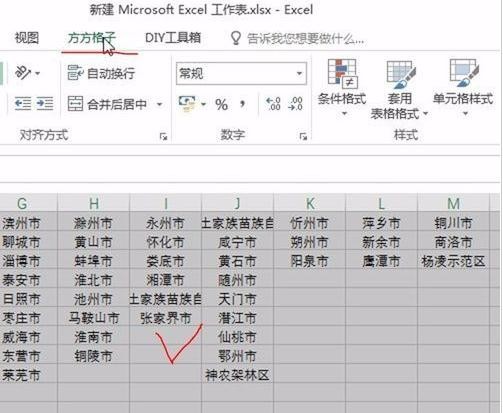Viewport: 503px width, 413px height.
Task: Click the 告诉我您想要做什么 search box
Action: pos(305,39)
